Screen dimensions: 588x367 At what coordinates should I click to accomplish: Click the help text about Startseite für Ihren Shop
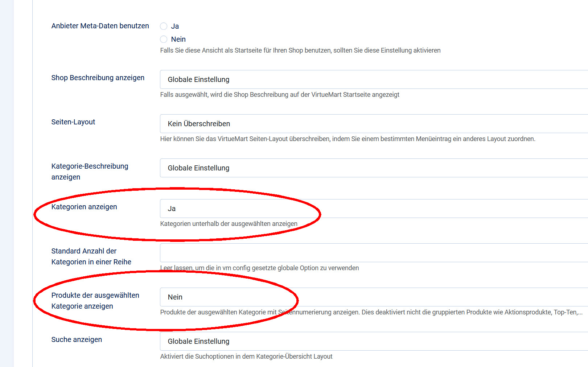pos(300,50)
